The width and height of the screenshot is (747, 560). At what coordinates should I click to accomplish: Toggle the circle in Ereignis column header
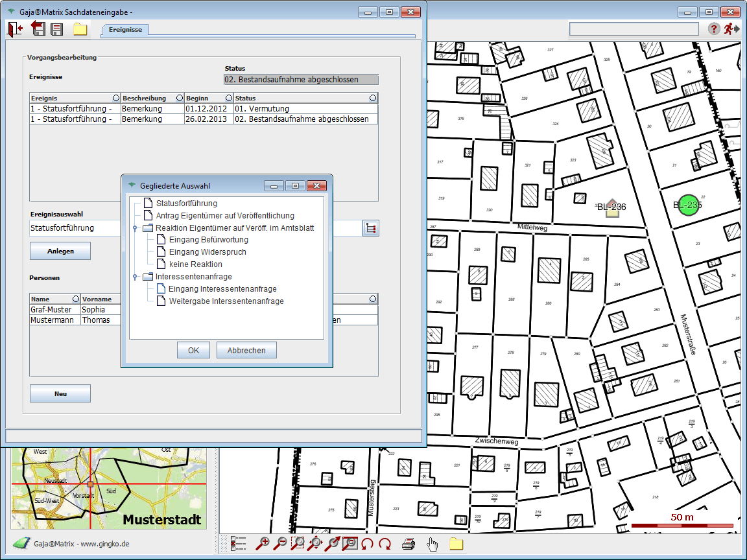point(116,98)
